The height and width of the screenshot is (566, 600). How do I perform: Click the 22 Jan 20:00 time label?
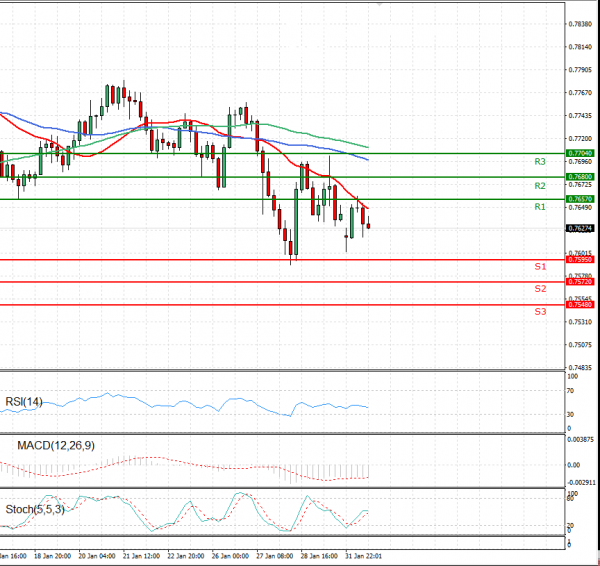(186, 556)
